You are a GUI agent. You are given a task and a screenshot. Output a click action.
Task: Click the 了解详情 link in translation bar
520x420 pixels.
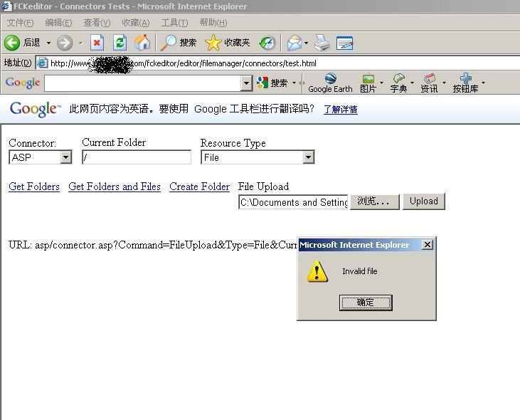click(x=340, y=109)
